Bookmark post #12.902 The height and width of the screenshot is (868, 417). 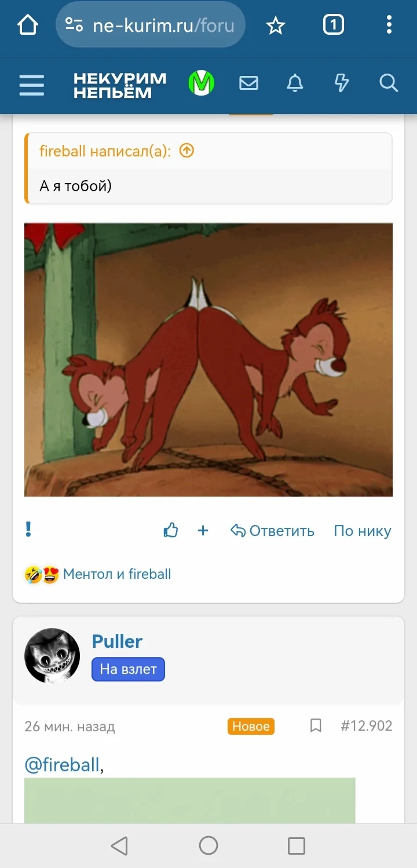[x=316, y=725]
